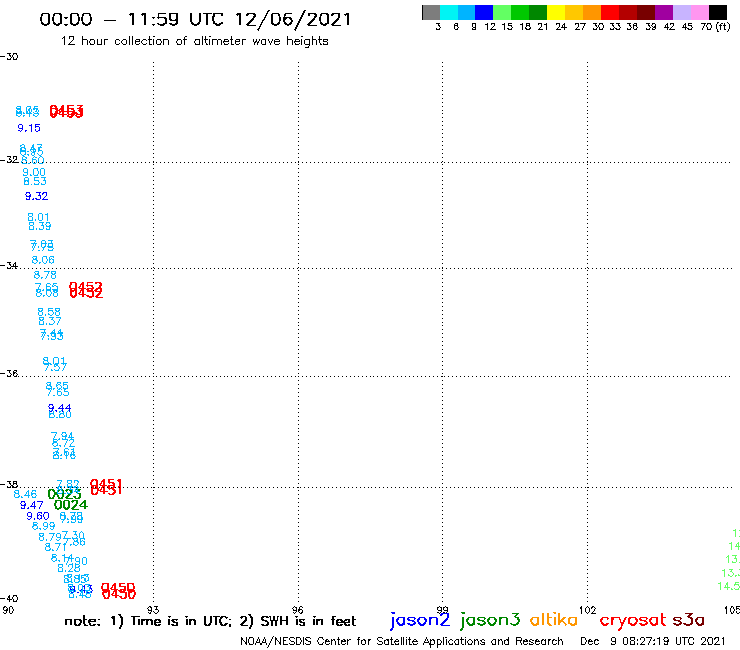The height and width of the screenshot is (650, 740).
Task: Click the NOAA/NESDIS Center credit line
Action: click(x=402, y=642)
